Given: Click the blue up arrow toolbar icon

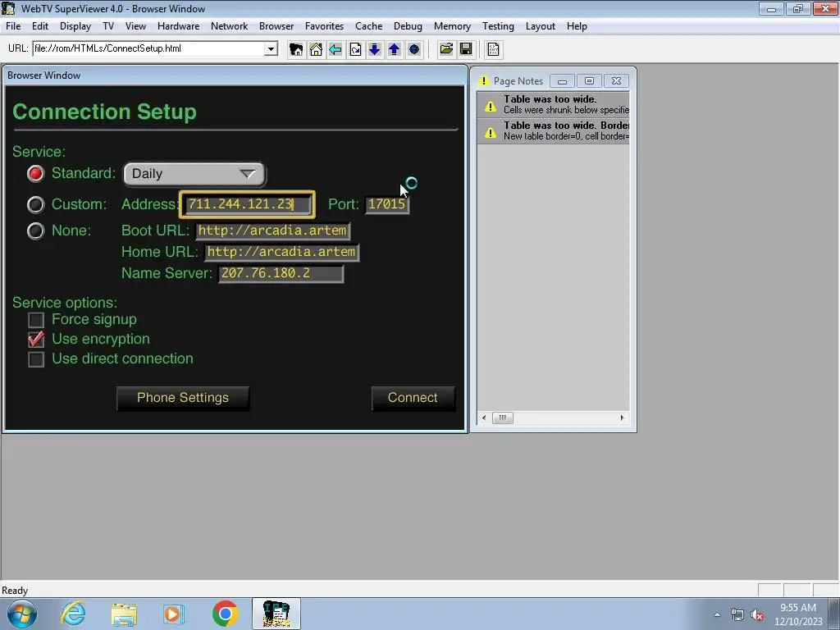Looking at the screenshot, I should pyautogui.click(x=395, y=49).
